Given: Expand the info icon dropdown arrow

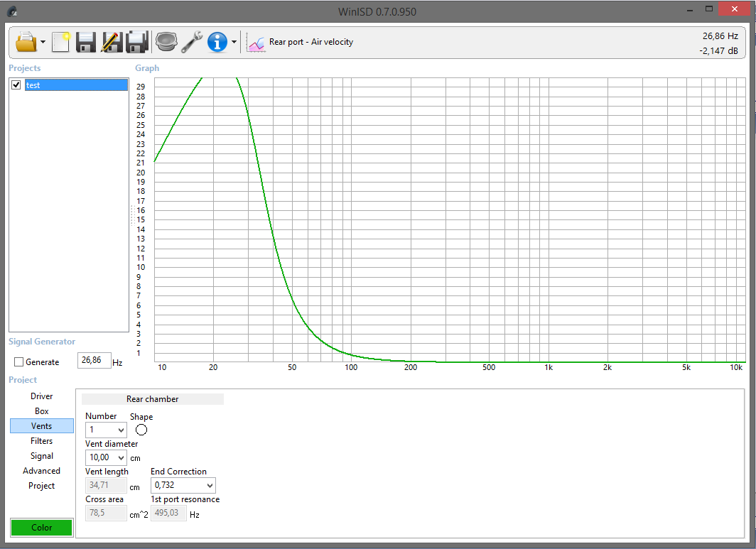Looking at the screenshot, I should coord(234,42).
